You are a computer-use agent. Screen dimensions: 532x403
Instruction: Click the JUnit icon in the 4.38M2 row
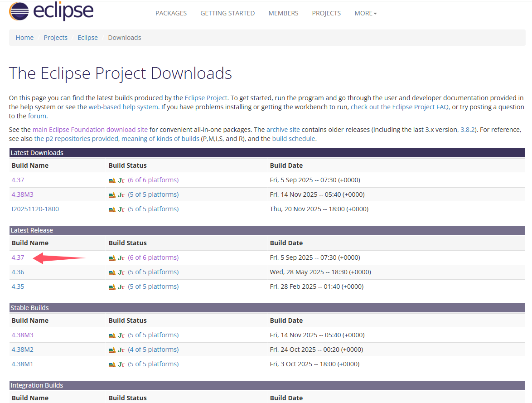(121, 350)
